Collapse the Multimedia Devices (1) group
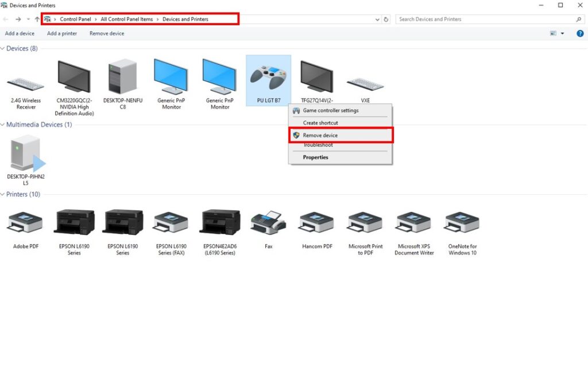The height and width of the screenshot is (381, 588). [3, 125]
